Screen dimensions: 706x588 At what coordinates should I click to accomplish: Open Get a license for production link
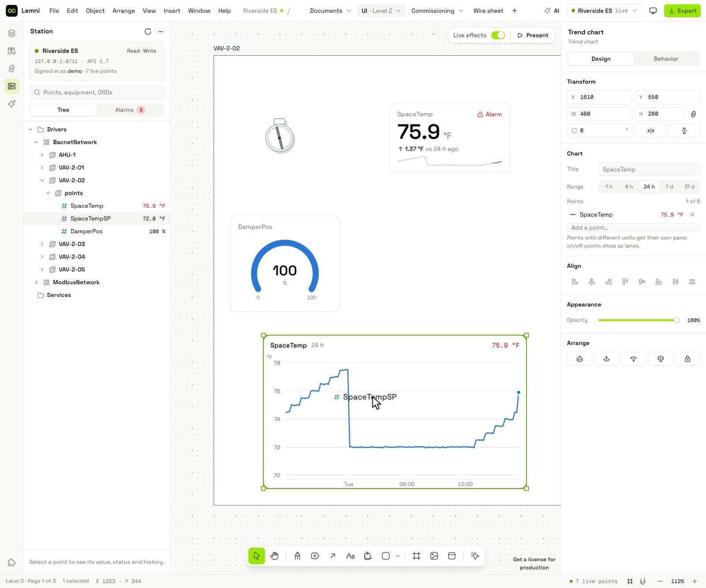534,563
